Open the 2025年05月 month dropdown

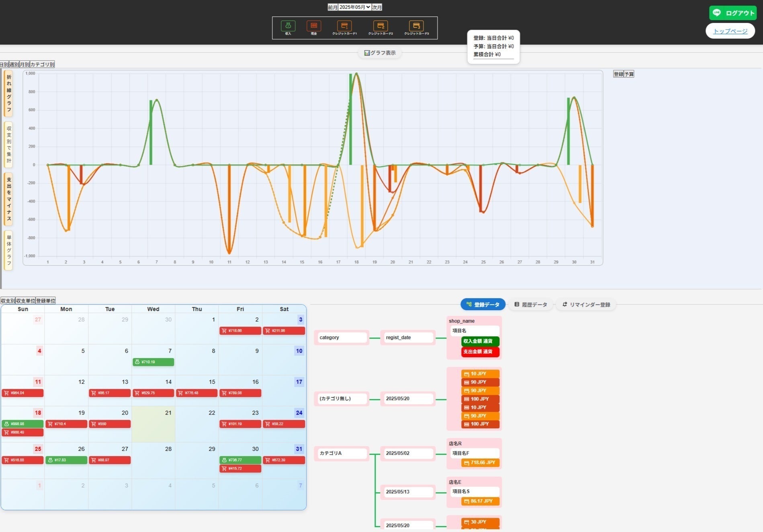(x=354, y=7)
